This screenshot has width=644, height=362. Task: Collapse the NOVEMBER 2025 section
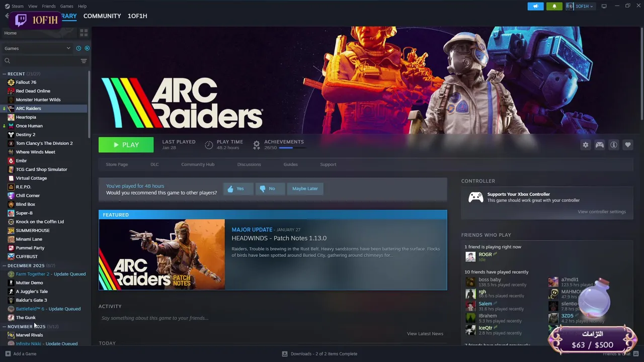coord(4,327)
